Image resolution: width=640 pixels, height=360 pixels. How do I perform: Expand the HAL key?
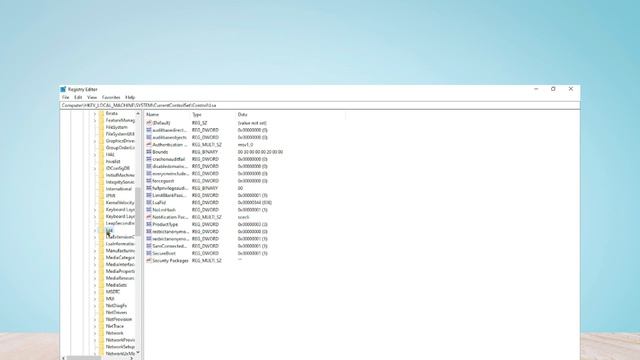point(95,155)
